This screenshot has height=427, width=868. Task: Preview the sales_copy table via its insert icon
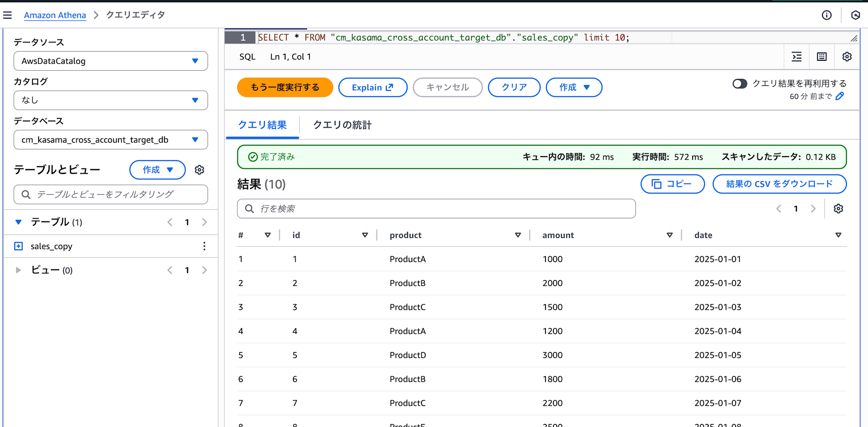[x=18, y=246]
